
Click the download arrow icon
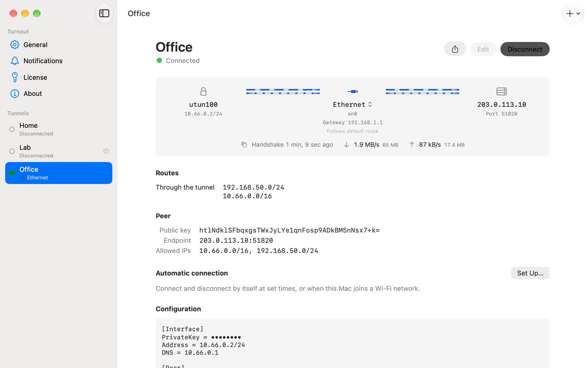coord(346,145)
